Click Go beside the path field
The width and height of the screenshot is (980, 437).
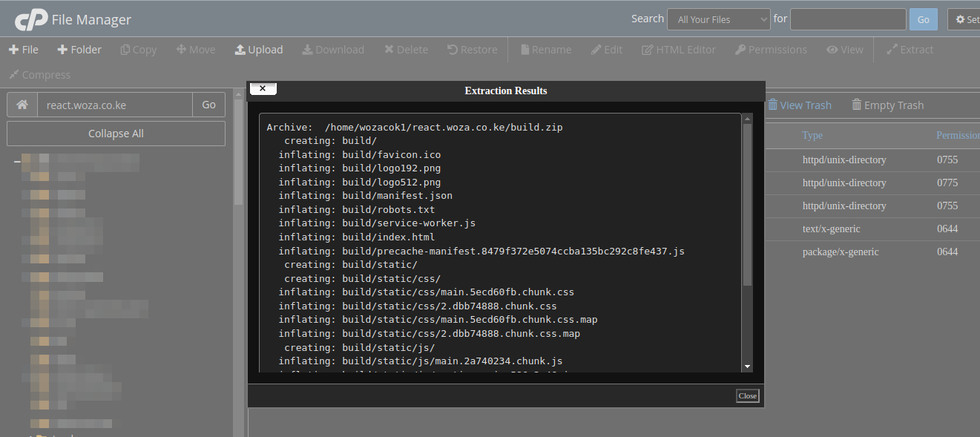[x=208, y=105]
